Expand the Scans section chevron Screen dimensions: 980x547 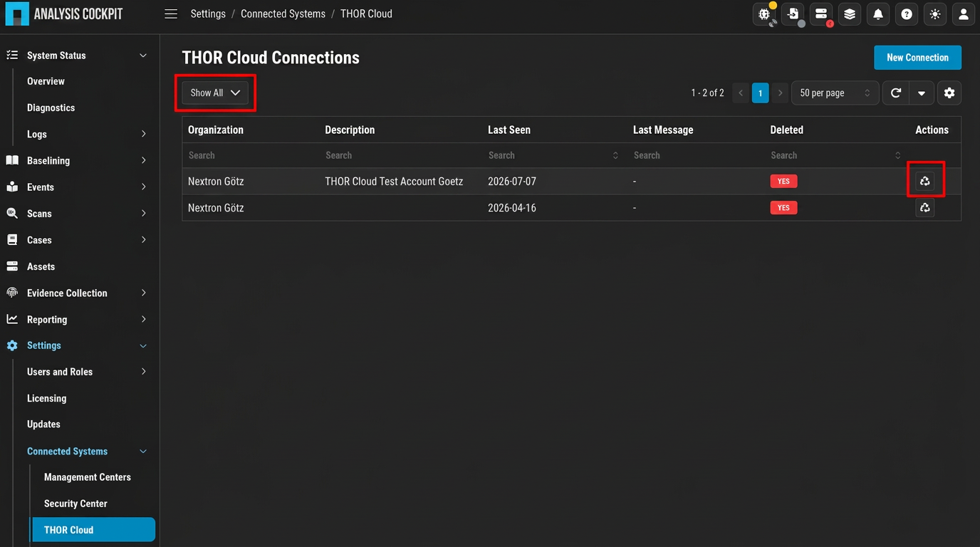(x=143, y=214)
